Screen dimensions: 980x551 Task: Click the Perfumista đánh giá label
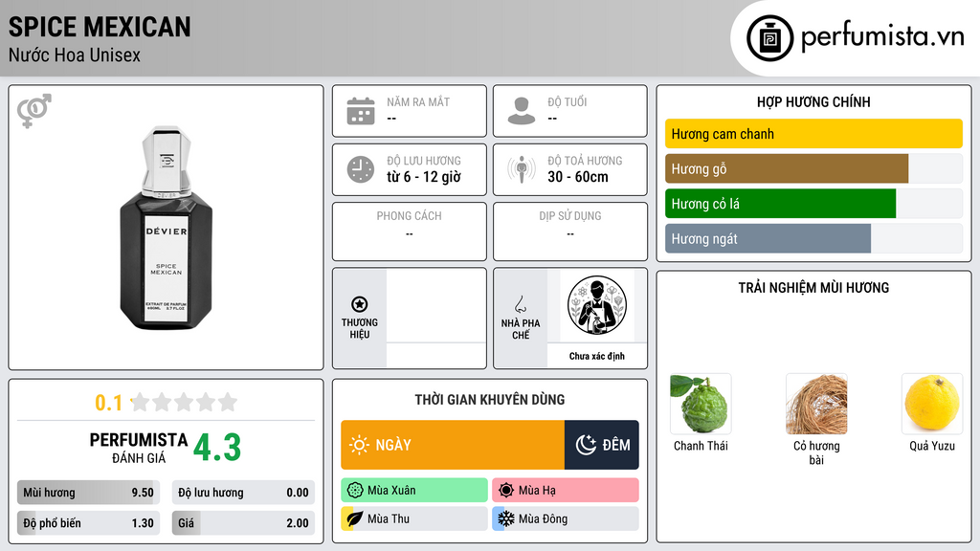coord(139,448)
